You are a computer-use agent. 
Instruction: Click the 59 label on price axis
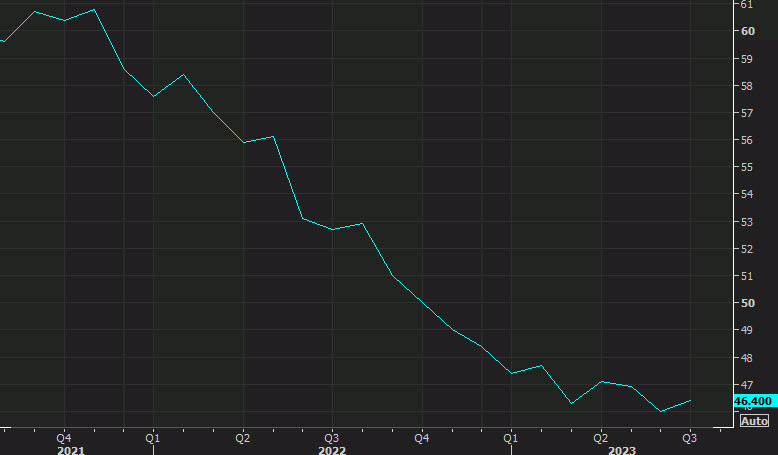point(747,59)
